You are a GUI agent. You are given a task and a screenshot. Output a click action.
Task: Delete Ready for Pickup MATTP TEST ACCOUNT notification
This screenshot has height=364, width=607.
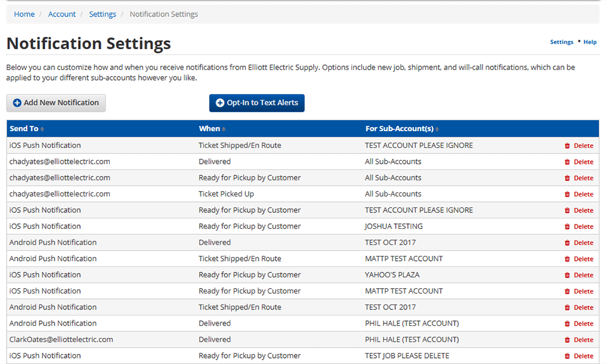pos(579,291)
